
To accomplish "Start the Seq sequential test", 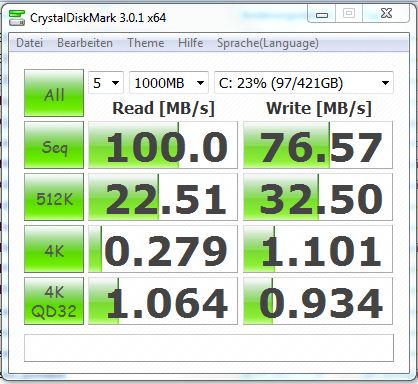I will coord(54,145).
